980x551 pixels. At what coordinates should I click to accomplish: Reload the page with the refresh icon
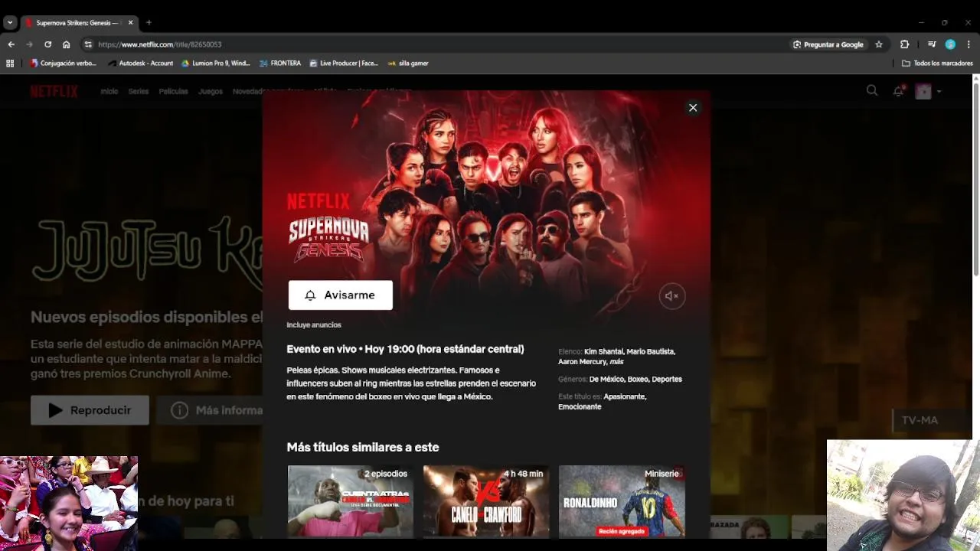[48, 44]
